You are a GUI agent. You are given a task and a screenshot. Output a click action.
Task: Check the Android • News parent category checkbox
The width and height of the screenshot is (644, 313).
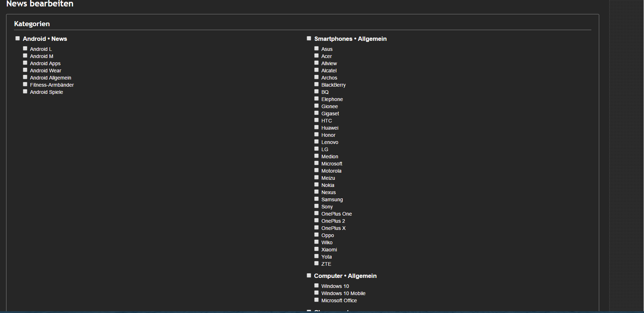click(18, 38)
